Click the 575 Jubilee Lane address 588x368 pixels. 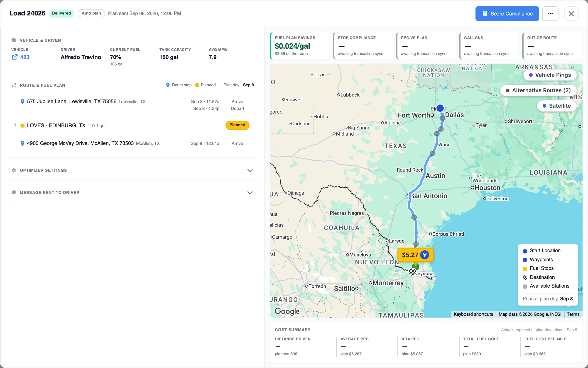[72, 102]
